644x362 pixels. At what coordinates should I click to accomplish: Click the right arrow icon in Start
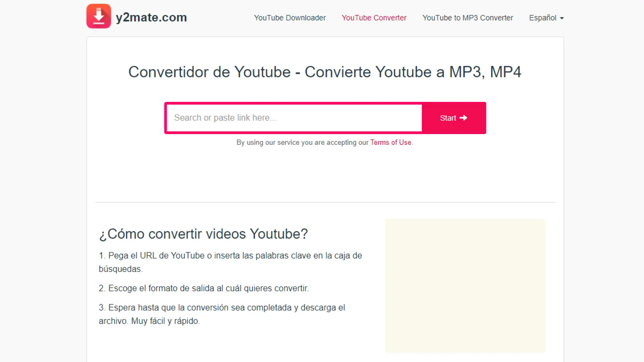[464, 118]
